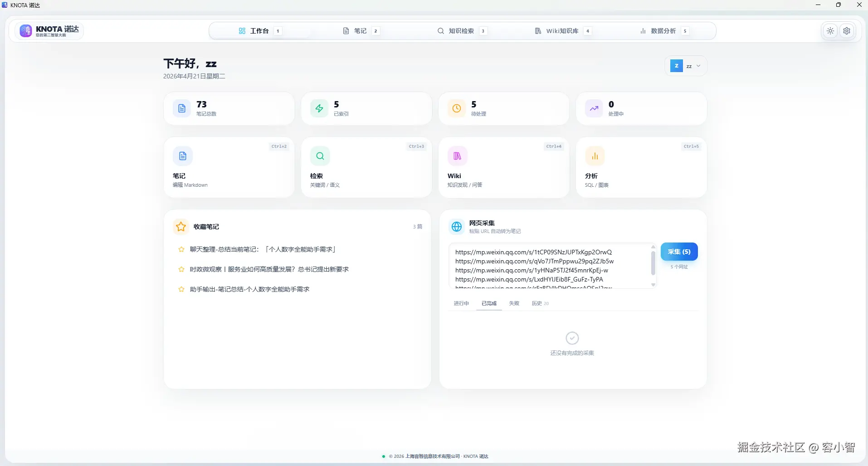Open the 分析 SQL chart icon
This screenshot has width=868, height=466.
[x=595, y=155]
